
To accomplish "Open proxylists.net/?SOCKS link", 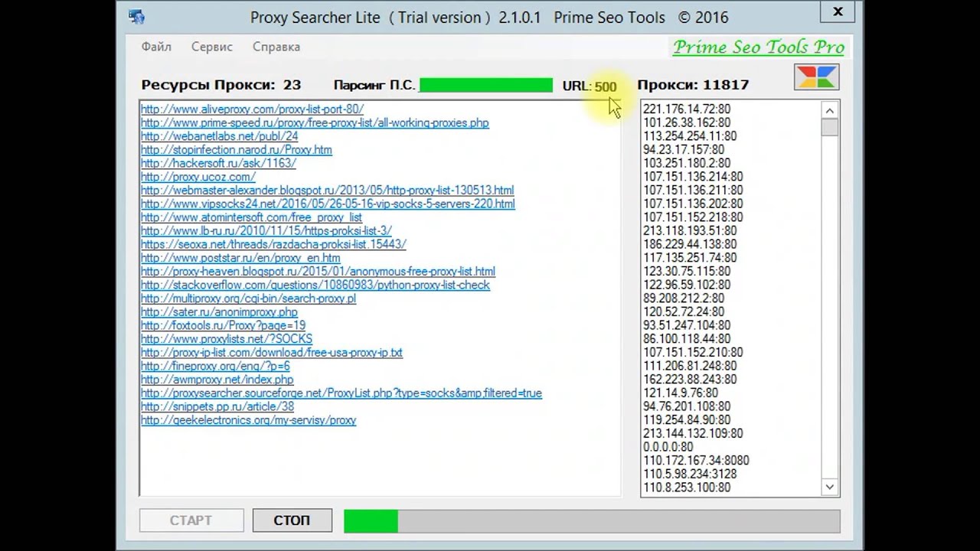I will tap(227, 339).
